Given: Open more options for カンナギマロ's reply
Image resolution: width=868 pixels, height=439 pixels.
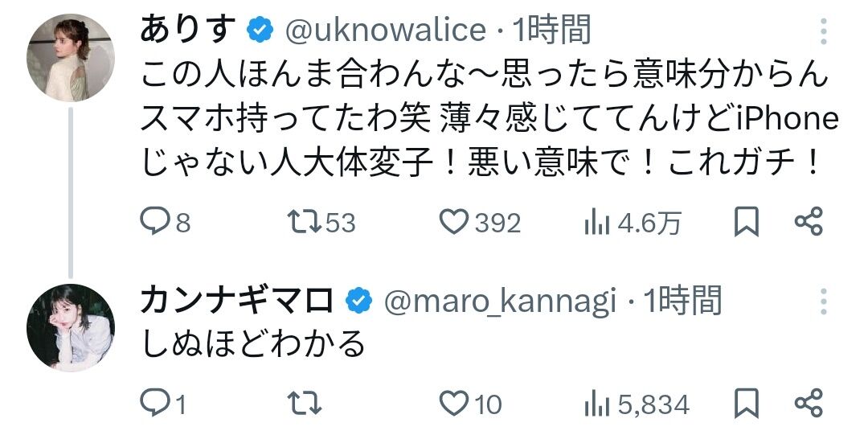Looking at the screenshot, I should click(824, 302).
